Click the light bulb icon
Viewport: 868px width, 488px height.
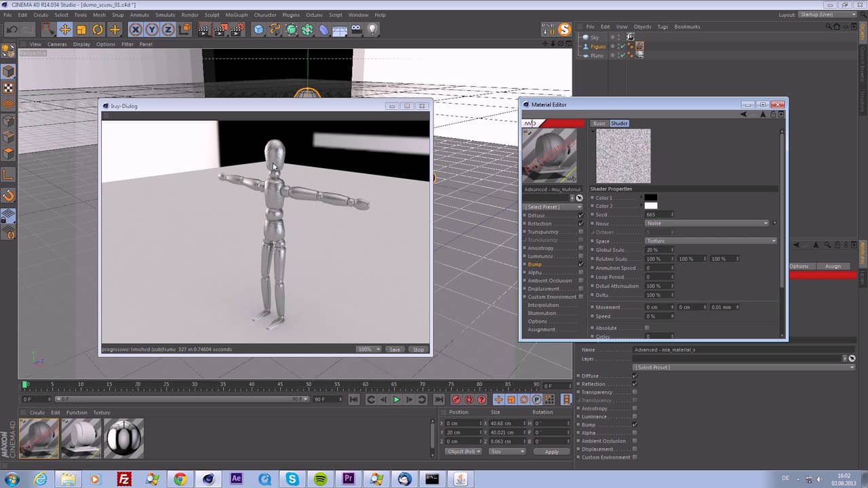[372, 29]
